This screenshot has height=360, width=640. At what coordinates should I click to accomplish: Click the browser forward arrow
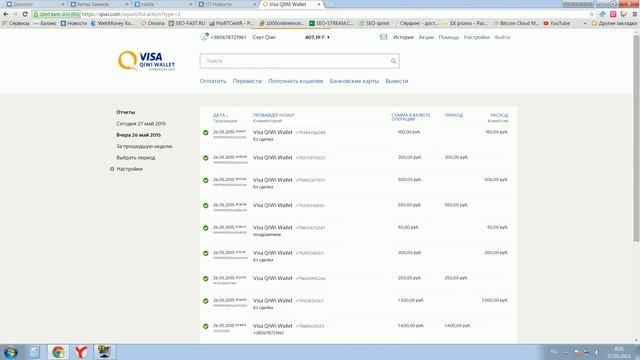[15, 14]
